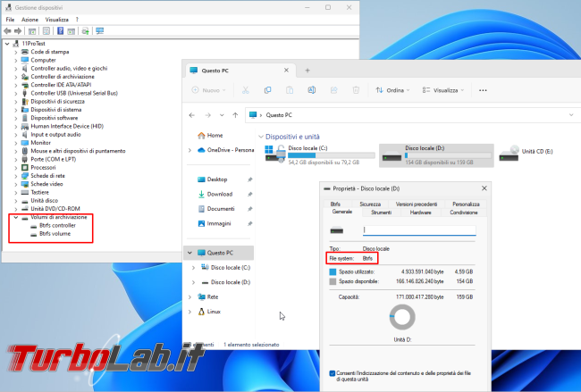This screenshot has width=581, height=392.
Task: Switch to Strumenti tab in Proprietà dialog
Action: [382, 213]
